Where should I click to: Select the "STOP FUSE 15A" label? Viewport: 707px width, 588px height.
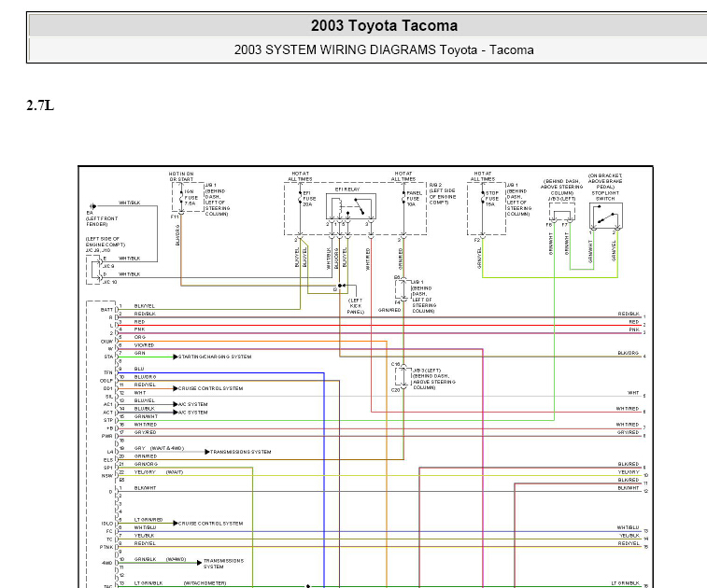pos(491,198)
